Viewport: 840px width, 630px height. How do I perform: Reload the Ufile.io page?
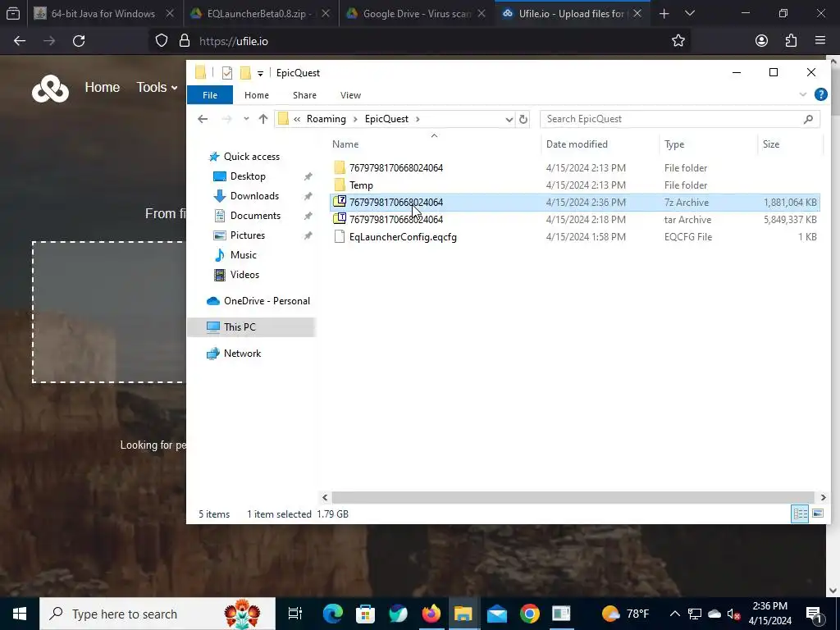coord(79,41)
